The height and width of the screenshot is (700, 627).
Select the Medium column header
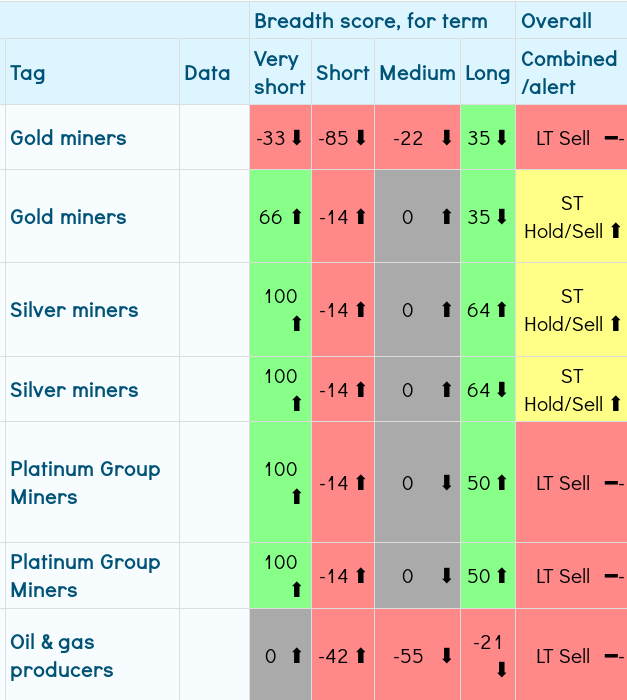pos(417,73)
